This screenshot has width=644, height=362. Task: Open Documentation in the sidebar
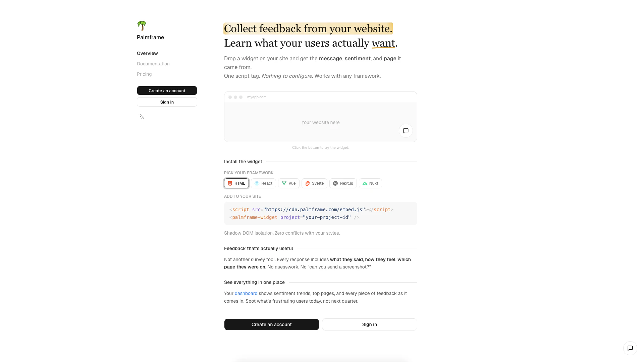pos(153,64)
